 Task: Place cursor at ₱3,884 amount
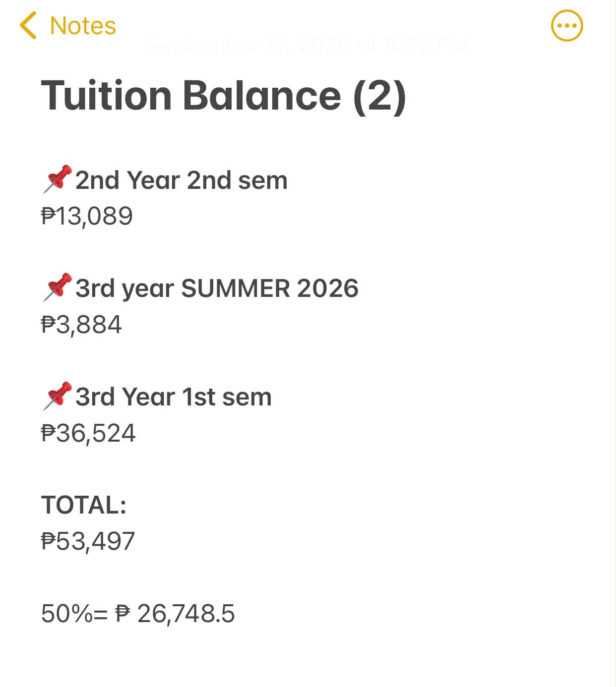tap(81, 325)
